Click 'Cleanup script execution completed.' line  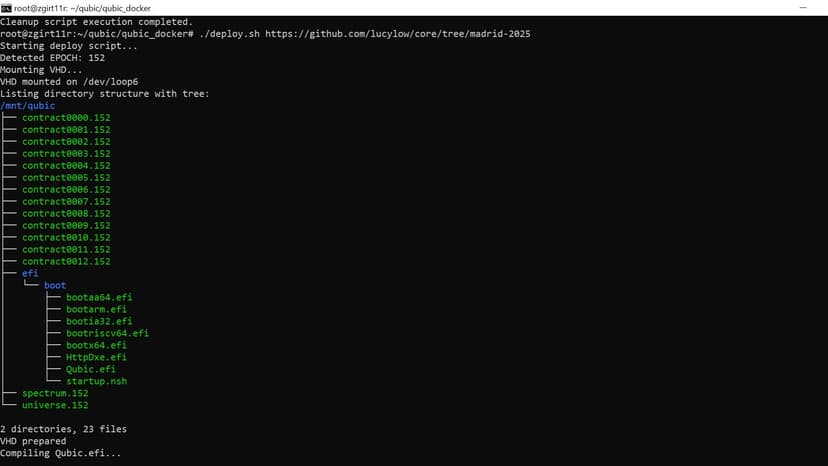pyautogui.click(x=97, y=22)
